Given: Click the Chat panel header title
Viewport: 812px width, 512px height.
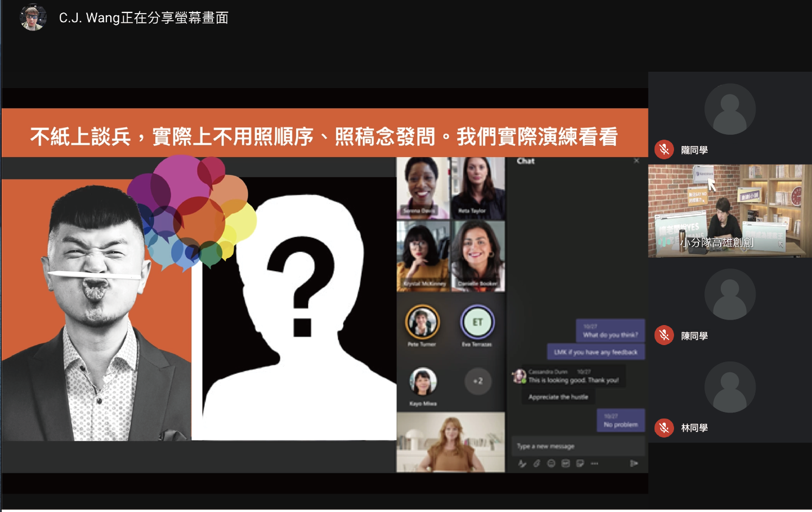Looking at the screenshot, I should [525, 161].
